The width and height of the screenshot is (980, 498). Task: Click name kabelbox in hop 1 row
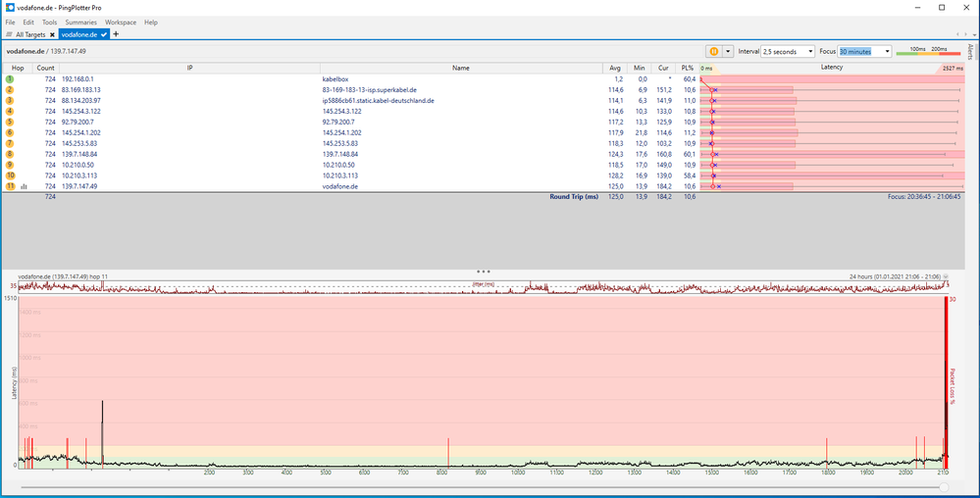tap(335, 79)
